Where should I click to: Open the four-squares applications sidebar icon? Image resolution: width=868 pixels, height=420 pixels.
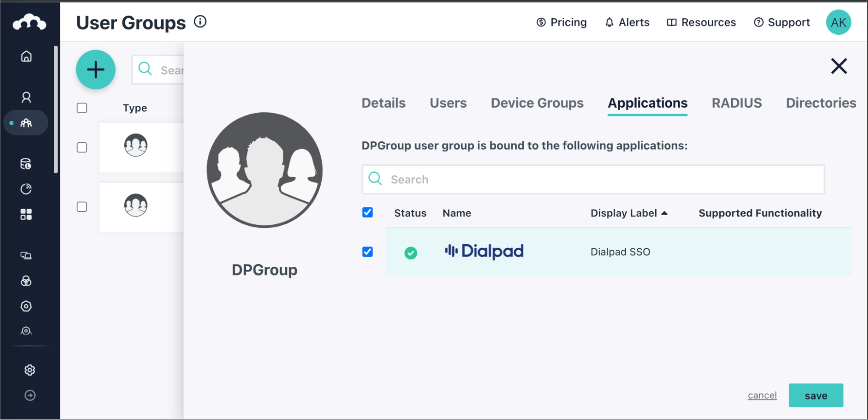26,214
